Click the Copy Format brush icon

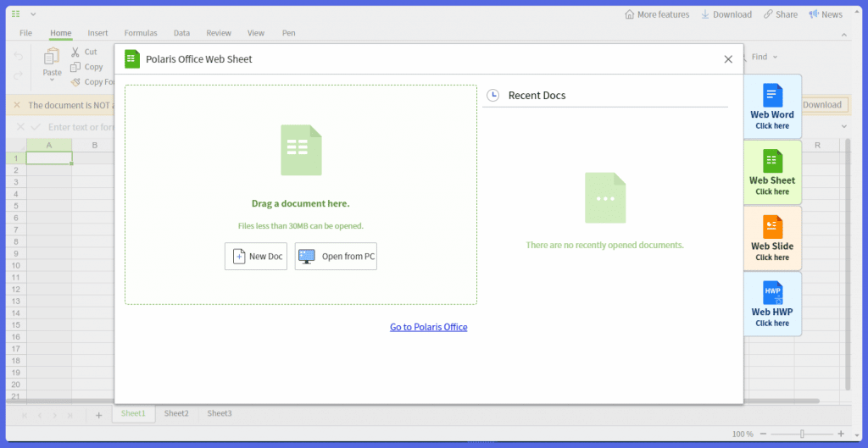point(75,82)
